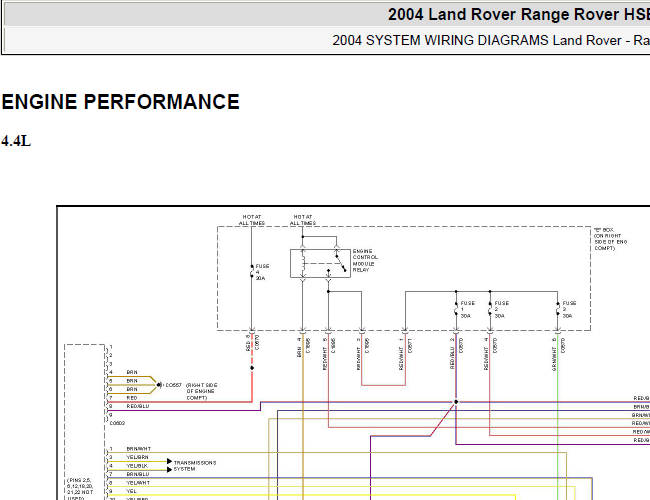Image resolution: width=650 pixels, height=500 pixels.
Task: Click the Fuse 4 30A label
Action: point(262,272)
